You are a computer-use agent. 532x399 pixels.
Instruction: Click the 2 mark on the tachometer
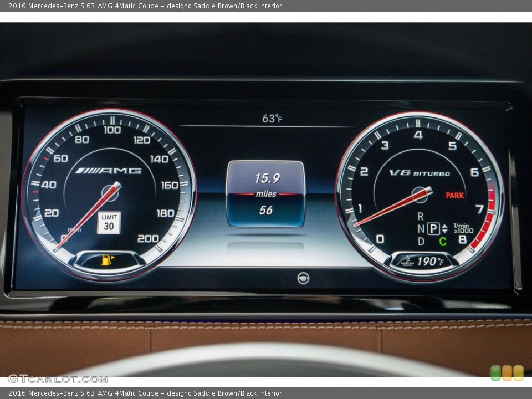[x=364, y=172]
